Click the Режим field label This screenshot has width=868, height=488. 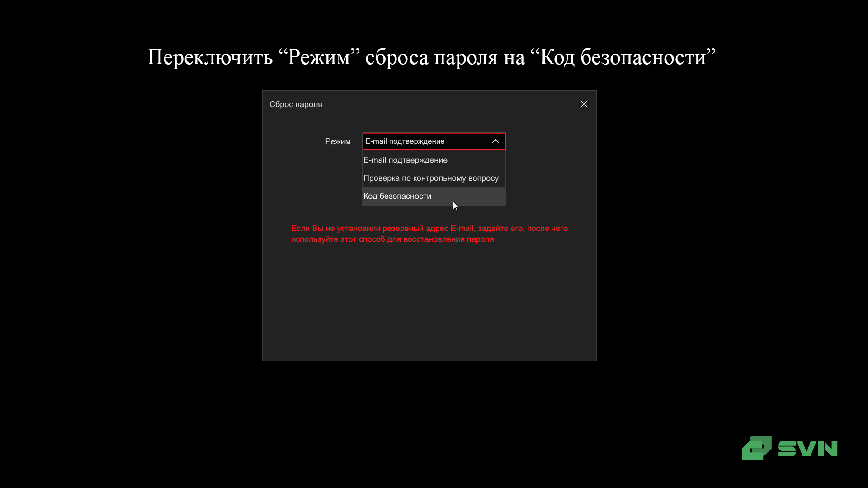click(x=338, y=141)
